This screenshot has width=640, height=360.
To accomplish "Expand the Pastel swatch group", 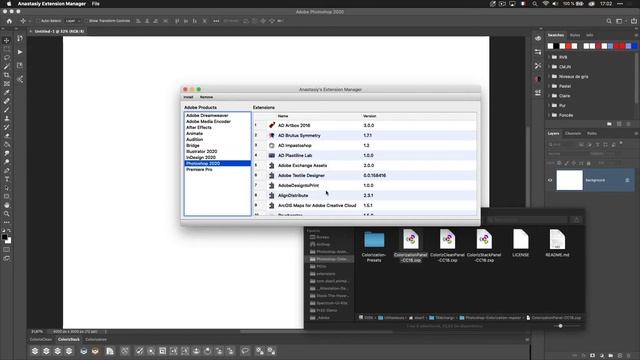I will (549, 86).
